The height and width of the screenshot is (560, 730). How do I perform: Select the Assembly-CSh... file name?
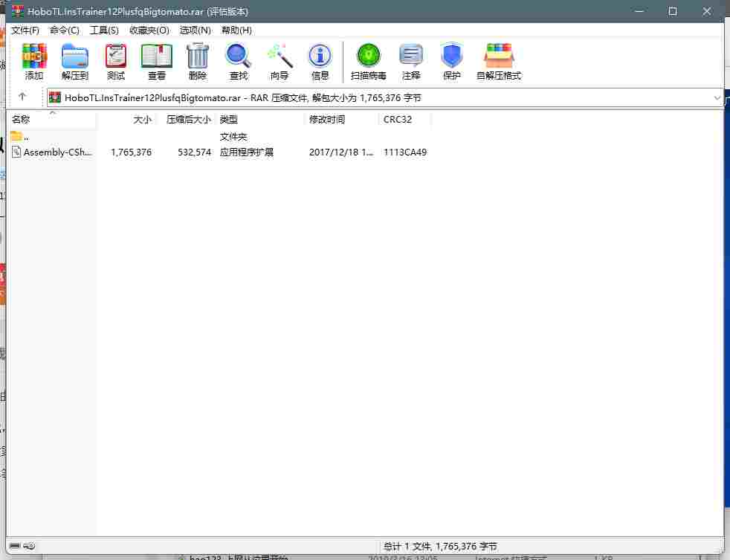click(x=58, y=152)
